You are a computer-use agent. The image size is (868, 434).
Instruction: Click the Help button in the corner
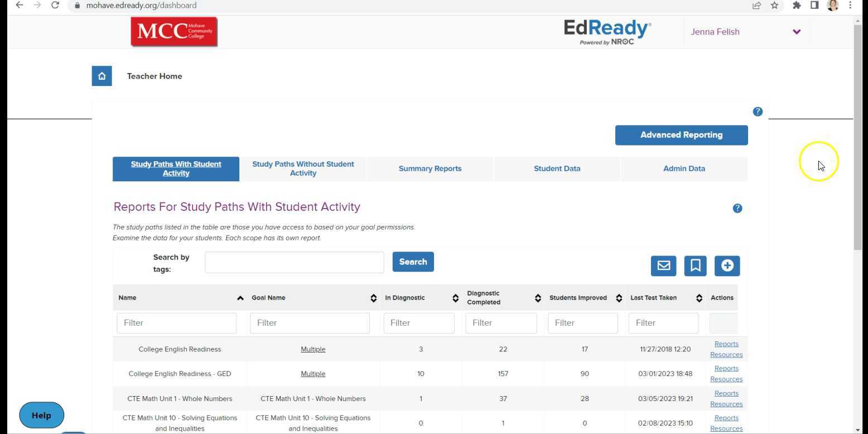click(41, 415)
